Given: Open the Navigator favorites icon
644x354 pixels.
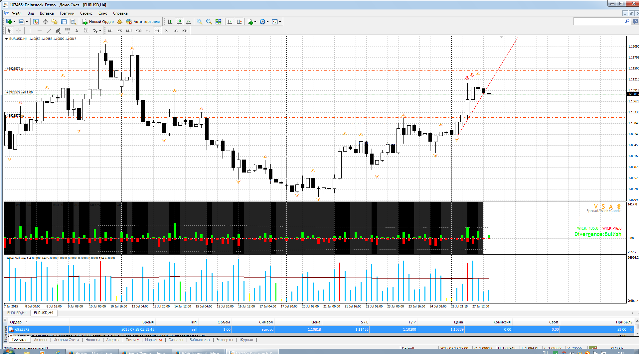Looking at the screenshot, I should [55, 22].
